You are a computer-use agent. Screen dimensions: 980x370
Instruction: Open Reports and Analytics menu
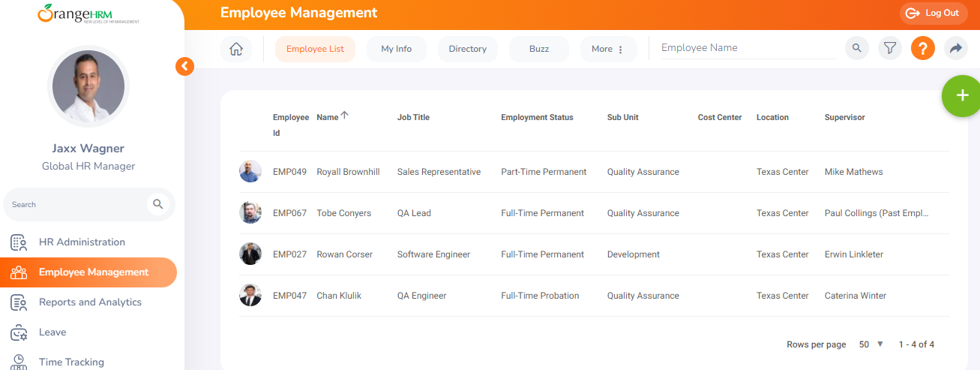pyautogui.click(x=88, y=302)
